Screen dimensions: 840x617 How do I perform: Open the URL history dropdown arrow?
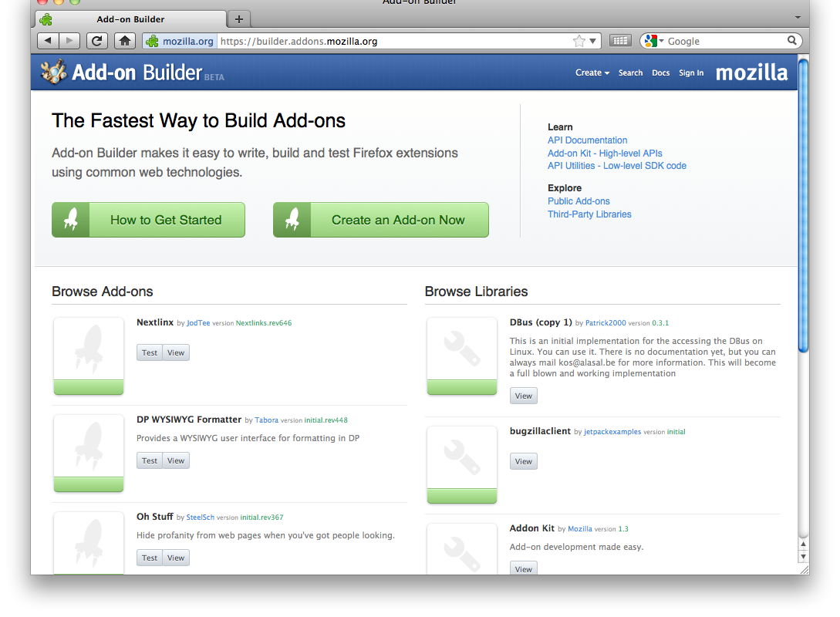(592, 41)
